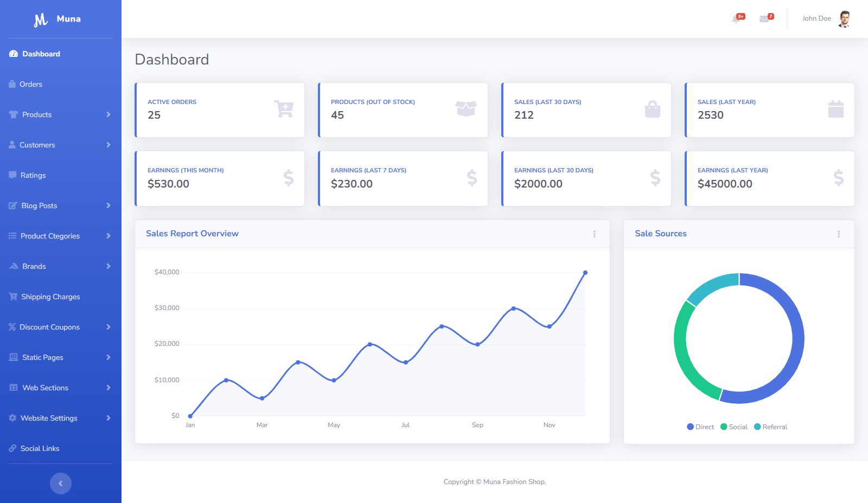This screenshot has height=503, width=868.
Task: Click the Dashboard speedometer icon in sidebar
Action: pyautogui.click(x=14, y=54)
